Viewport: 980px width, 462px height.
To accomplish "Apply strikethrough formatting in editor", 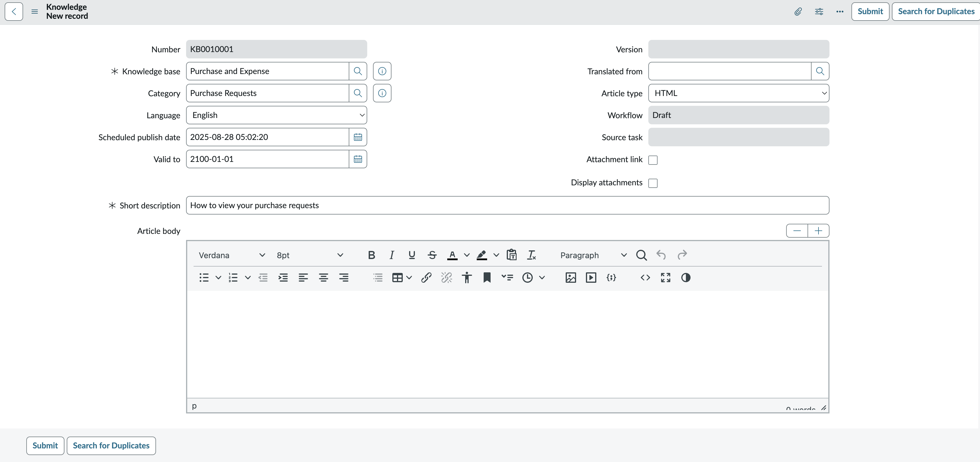I will tap(432, 255).
